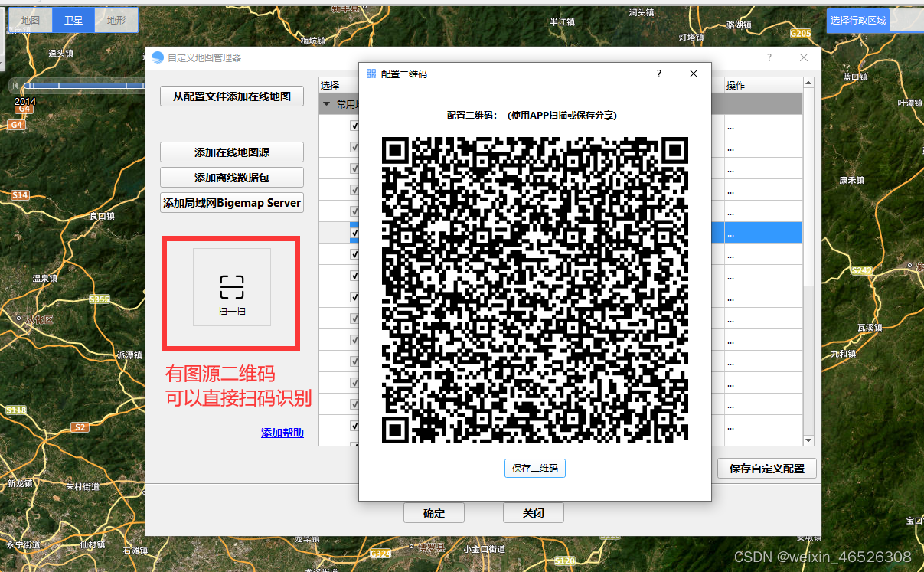Click the 2014 year label on timeline

pyautogui.click(x=25, y=101)
